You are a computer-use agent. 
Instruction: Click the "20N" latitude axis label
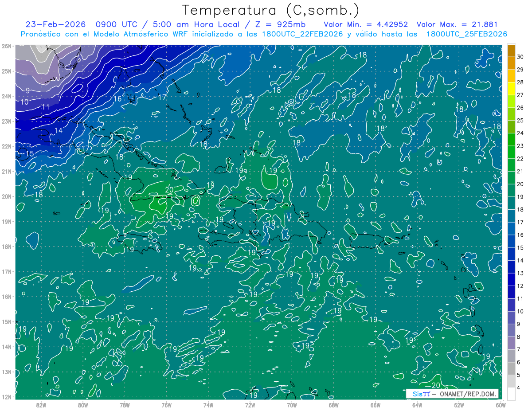[6, 196]
